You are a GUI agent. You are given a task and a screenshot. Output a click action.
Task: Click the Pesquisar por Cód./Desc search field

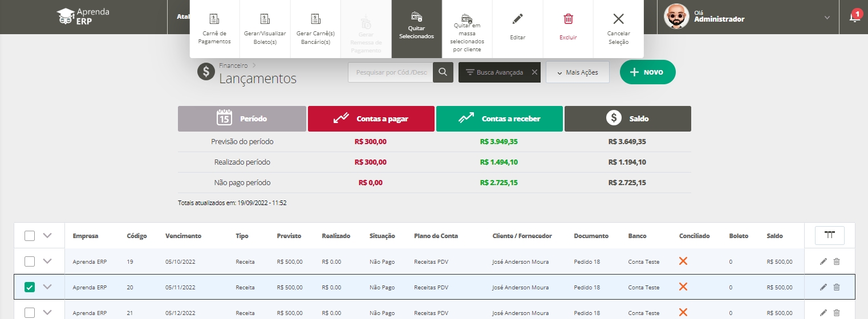391,72
